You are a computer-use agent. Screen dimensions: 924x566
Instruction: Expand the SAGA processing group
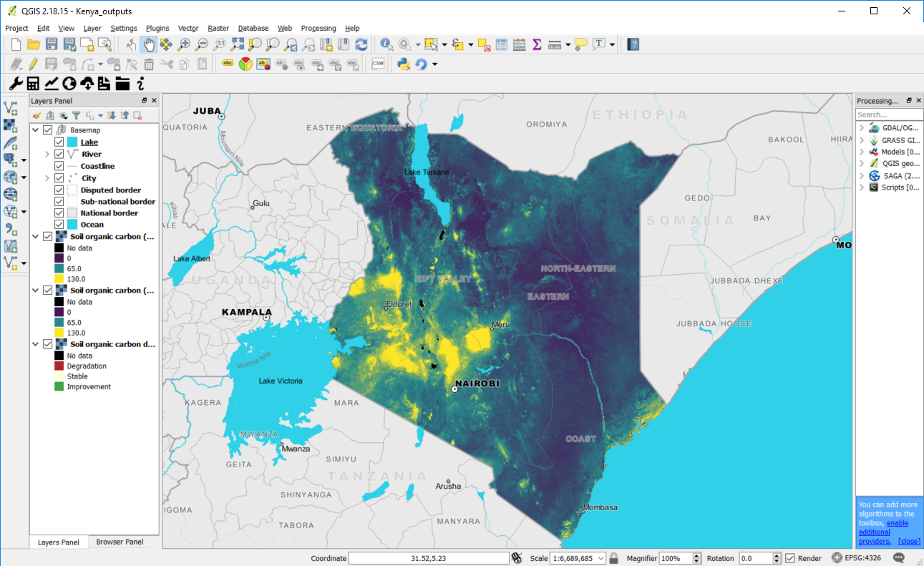click(x=862, y=175)
